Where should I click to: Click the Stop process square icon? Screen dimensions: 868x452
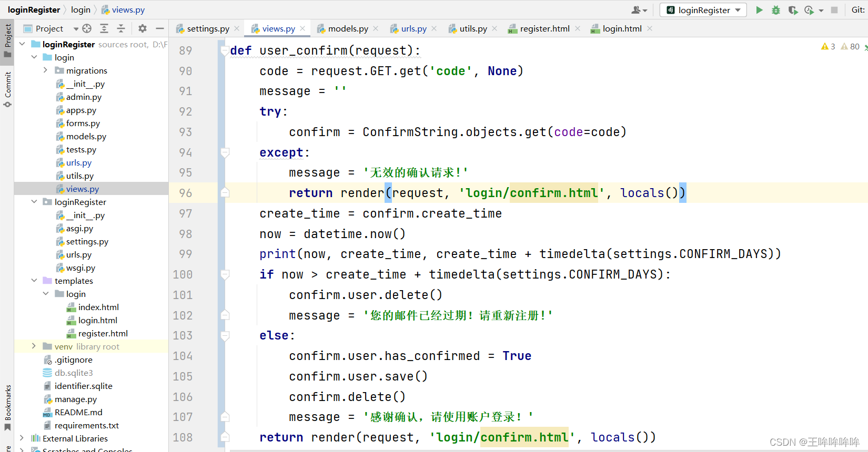(x=834, y=10)
